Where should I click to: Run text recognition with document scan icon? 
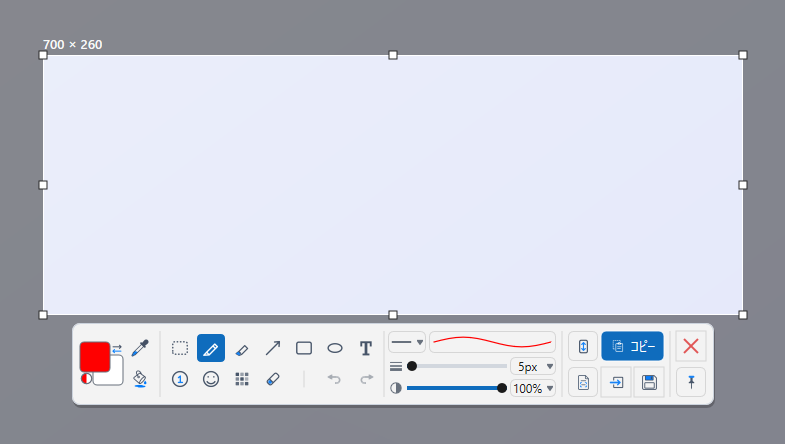tap(583, 382)
